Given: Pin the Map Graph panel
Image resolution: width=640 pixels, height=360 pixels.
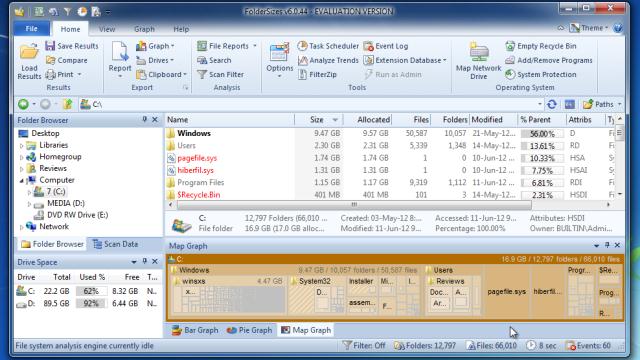Looking at the screenshot, I should 607,245.
